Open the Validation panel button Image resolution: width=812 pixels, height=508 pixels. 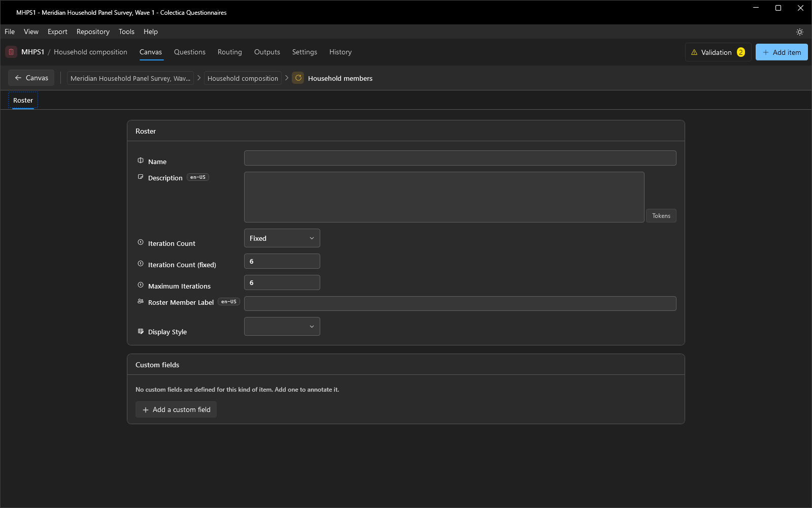pos(718,52)
